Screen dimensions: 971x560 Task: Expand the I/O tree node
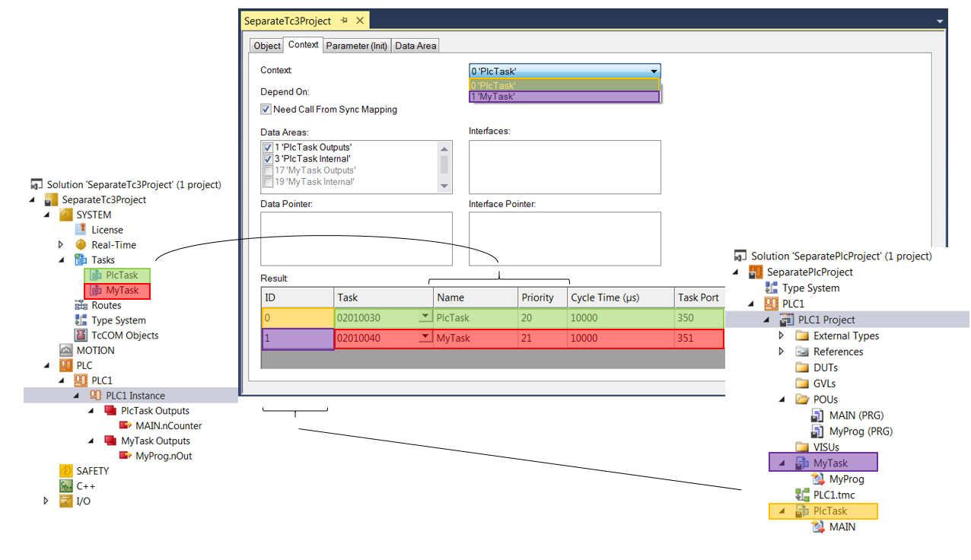point(46,501)
